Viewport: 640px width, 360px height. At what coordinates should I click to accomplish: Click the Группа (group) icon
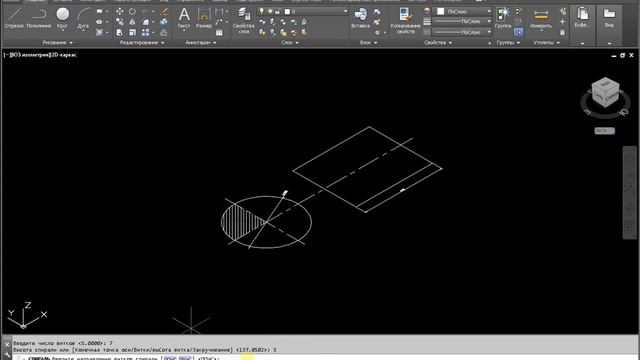pos(503,18)
